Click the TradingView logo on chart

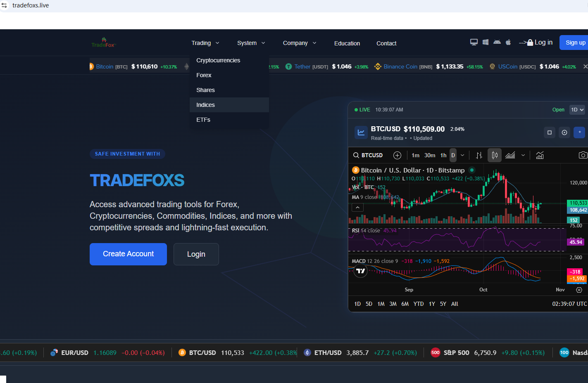point(361,271)
